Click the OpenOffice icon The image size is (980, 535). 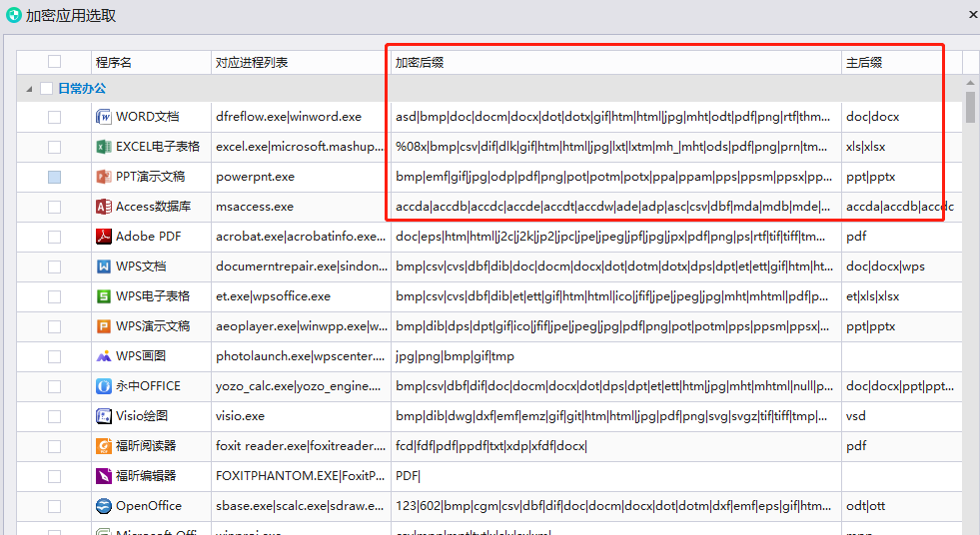pos(104,506)
